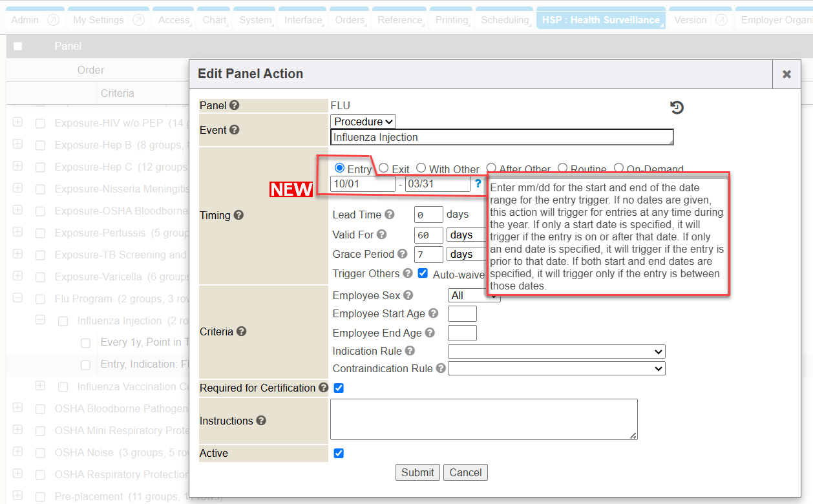Select the Exit timing radio button
813x504 pixels.
point(383,168)
